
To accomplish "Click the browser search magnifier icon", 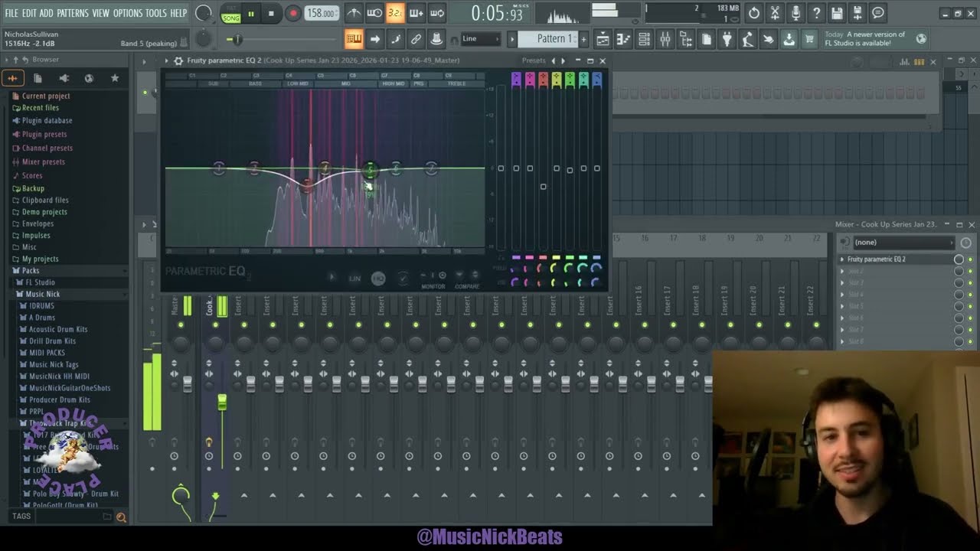I will 121,517.
